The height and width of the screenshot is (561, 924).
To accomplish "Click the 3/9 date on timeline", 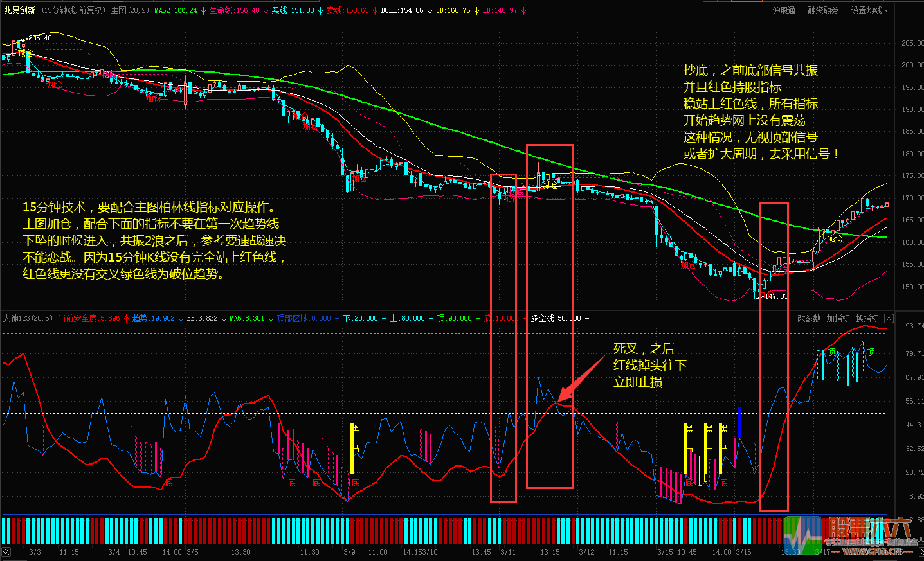I will 349,552.
